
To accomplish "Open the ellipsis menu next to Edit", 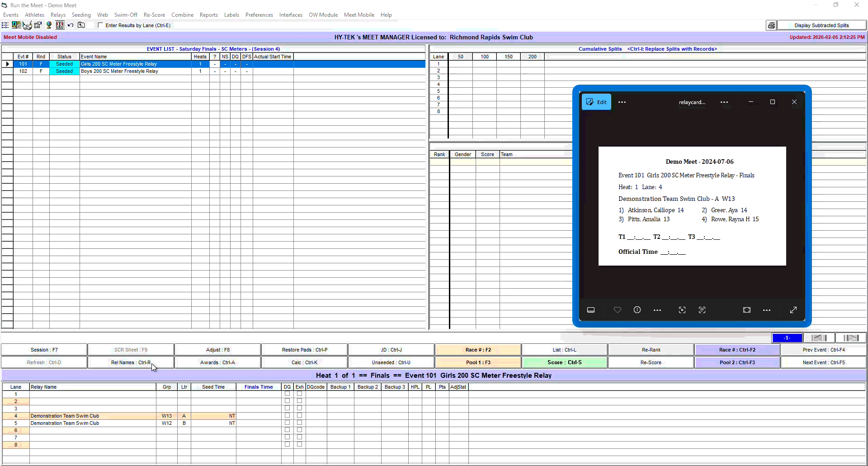I will pyautogui.click(x=622, y=102).
